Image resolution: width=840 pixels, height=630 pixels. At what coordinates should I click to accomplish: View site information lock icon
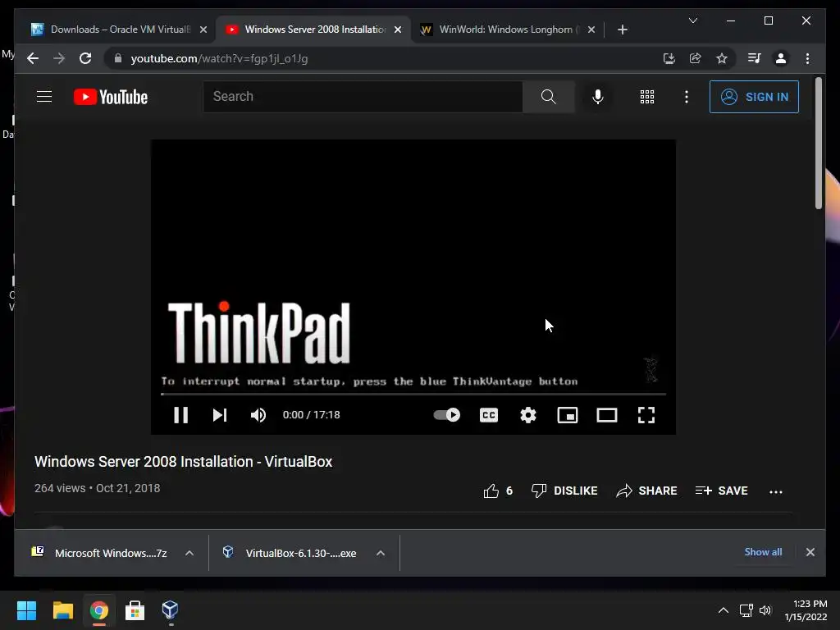point(118,58)
